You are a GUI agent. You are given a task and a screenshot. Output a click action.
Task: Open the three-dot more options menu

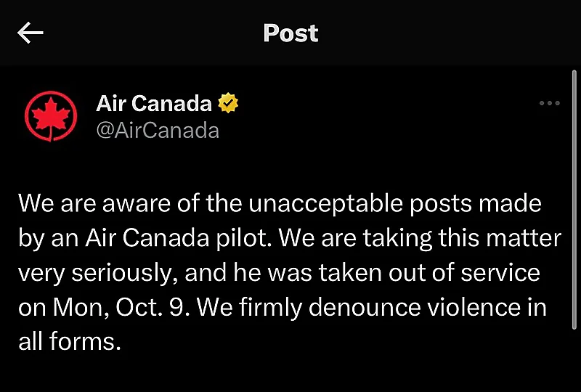pyautogui.click(x=550, y=103)
